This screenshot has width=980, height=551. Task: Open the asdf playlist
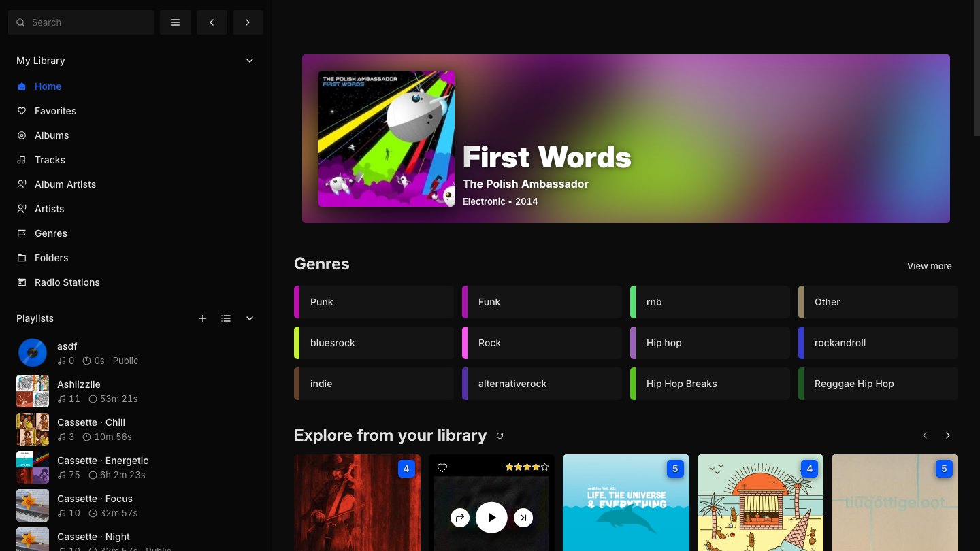(x=136, y=353)
